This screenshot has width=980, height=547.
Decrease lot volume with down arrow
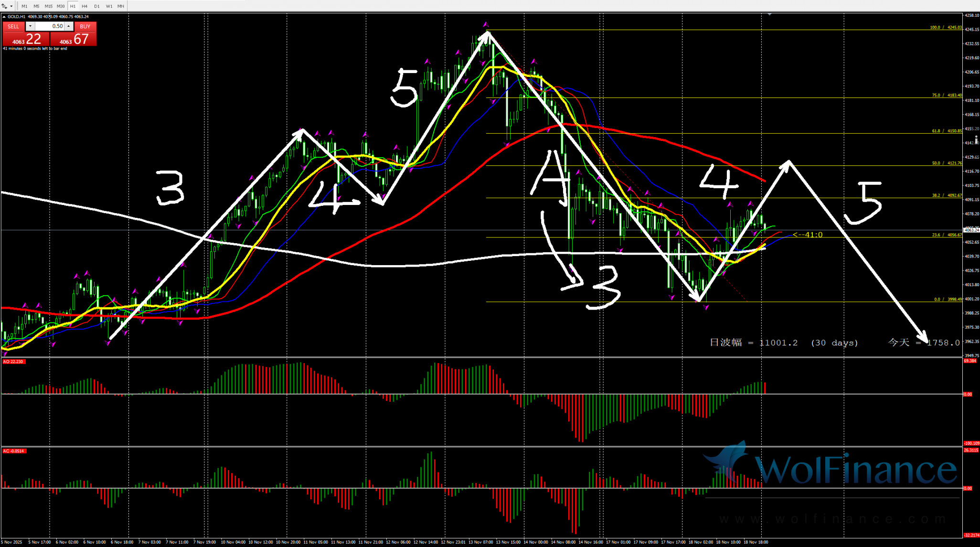(x=30, y=26)
